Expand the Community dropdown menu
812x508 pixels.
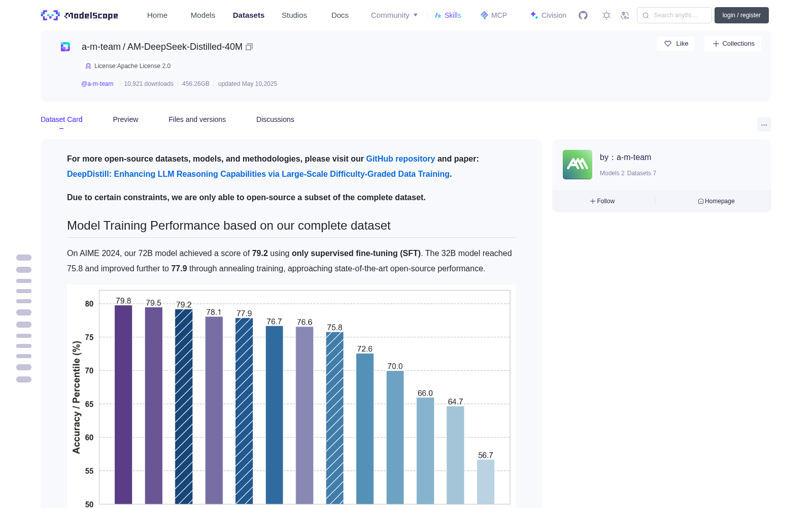pos(394,15)
